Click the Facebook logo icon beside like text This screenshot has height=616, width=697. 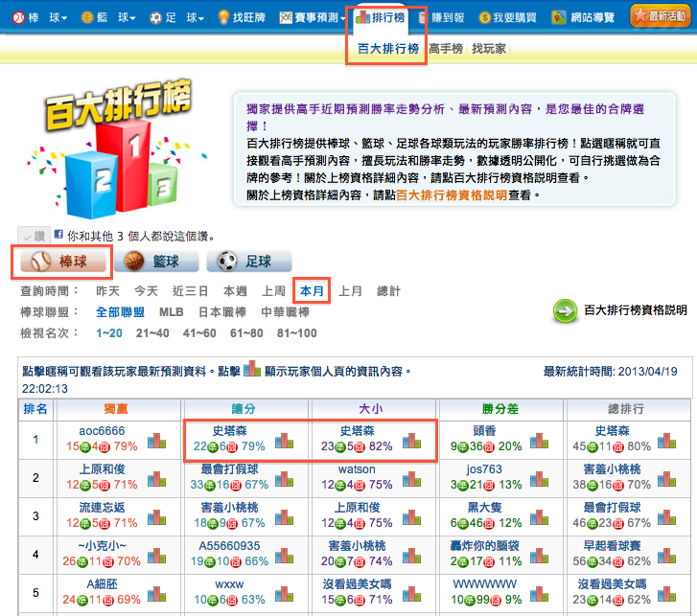58,234
